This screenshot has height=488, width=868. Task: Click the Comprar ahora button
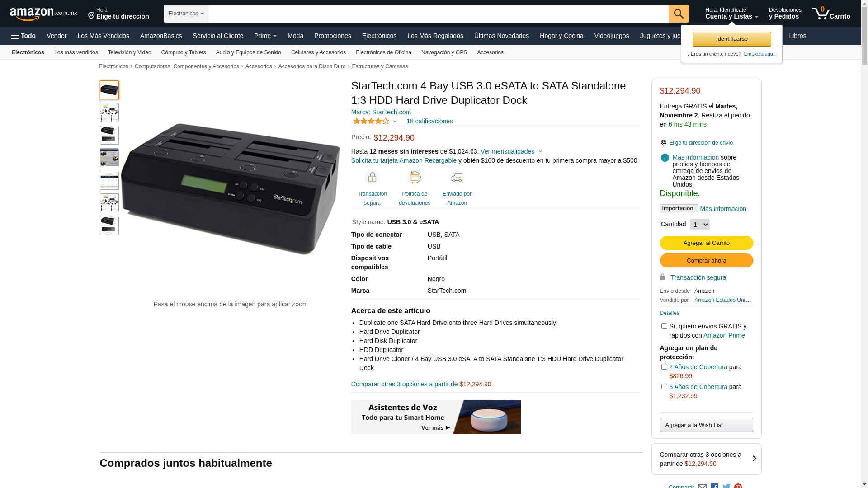coord(706,261)
